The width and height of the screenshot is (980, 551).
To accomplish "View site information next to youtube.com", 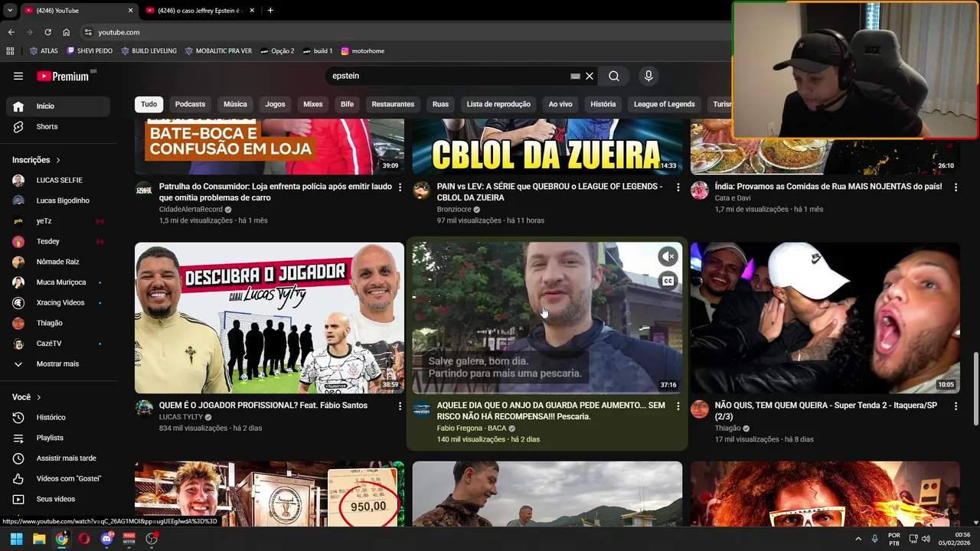I will point(88,32).
